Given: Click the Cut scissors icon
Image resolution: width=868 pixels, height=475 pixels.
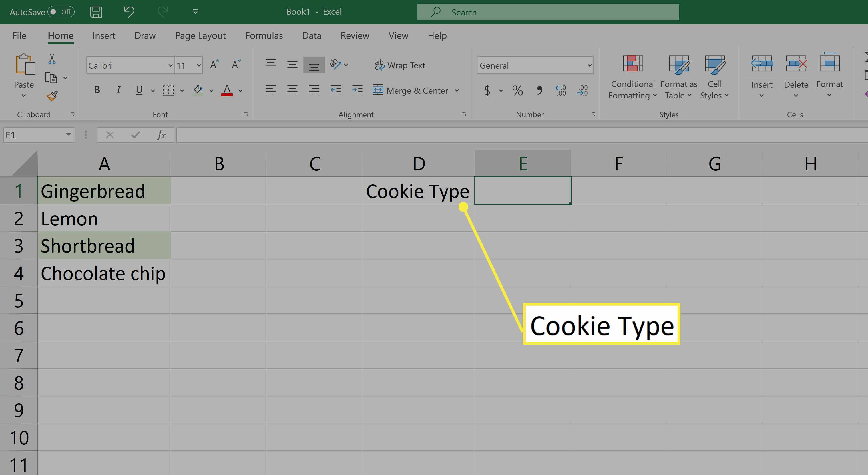Looking at the screenshot, I should click(x=52, y=59).
